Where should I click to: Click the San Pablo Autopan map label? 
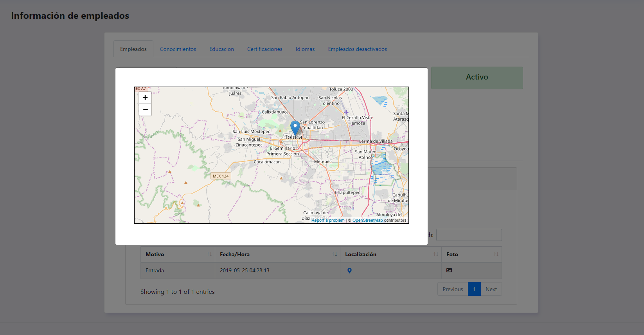[290, 98]
